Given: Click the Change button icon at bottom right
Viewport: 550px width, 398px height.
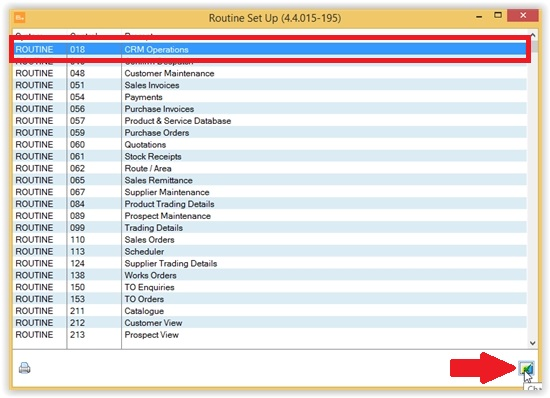Looking at the screenshot, I should (526, 368).
